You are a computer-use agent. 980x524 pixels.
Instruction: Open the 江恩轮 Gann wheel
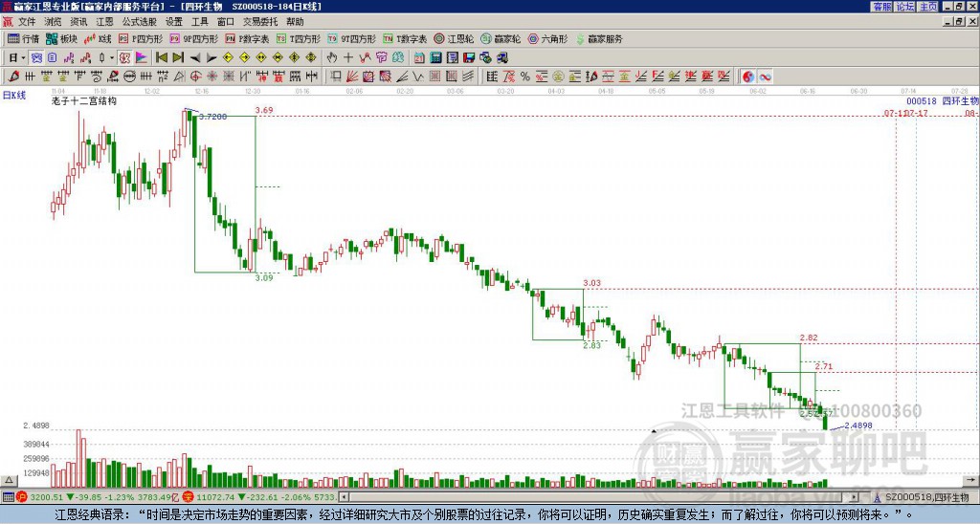pos(454,38)
